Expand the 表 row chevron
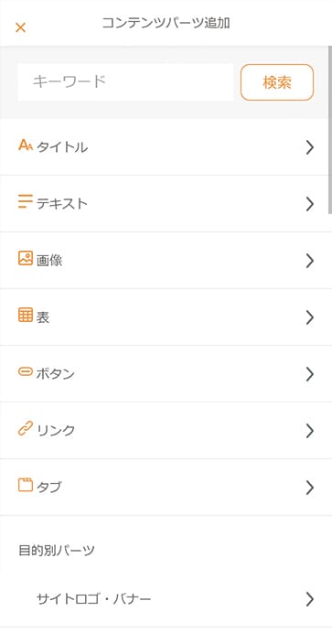 click(310, 317)
